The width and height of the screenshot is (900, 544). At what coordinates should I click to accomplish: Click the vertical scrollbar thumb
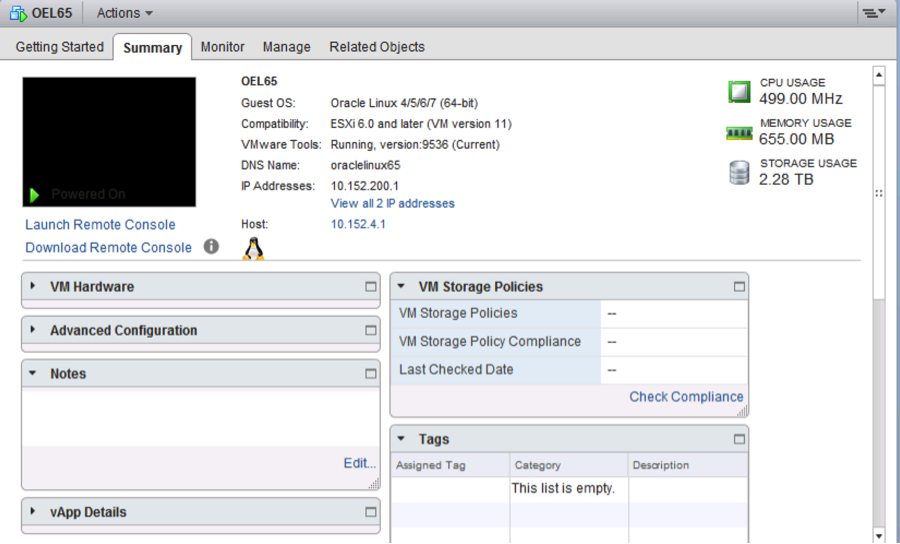pyautogui.click(x=879, y=192)
